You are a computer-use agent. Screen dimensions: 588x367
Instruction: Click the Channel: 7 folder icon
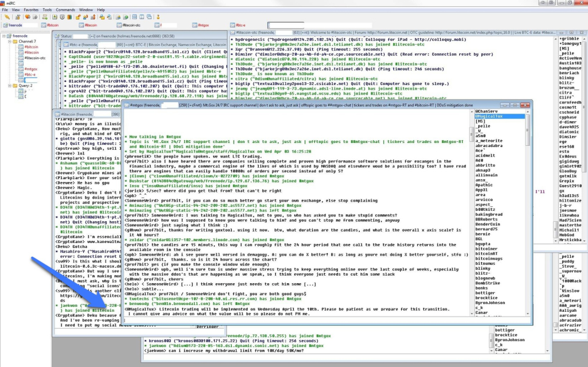[x=15, y=41]
